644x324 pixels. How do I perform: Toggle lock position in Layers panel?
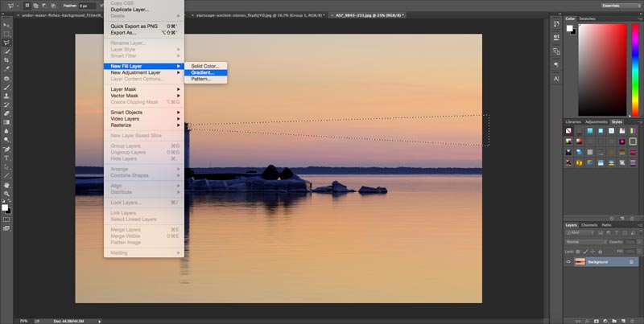click(593, 252)
